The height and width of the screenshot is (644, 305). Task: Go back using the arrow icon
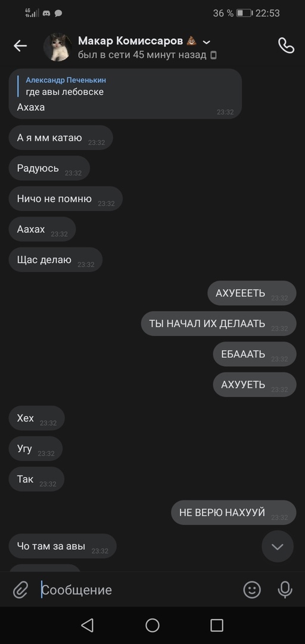tap(20, 46)
